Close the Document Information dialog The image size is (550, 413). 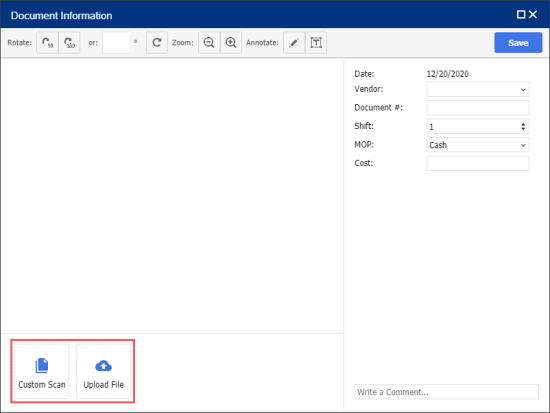pyautogui.click(x=533, y=14)
